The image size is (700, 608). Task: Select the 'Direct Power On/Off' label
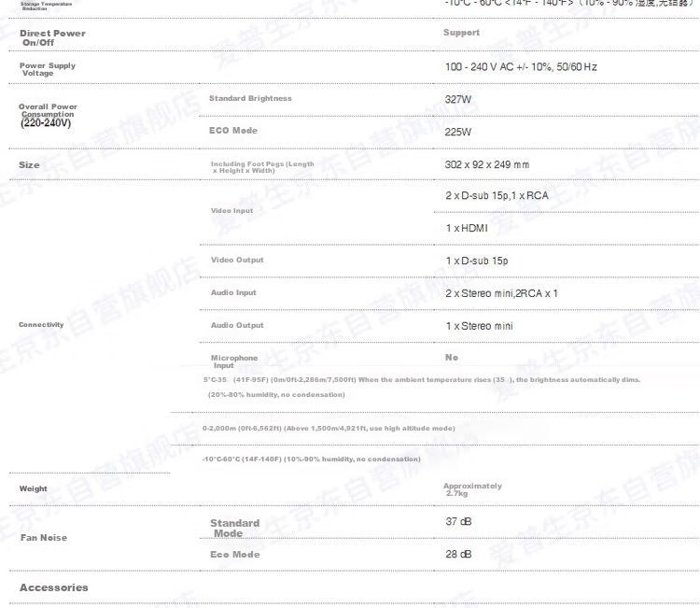(52, 38)
